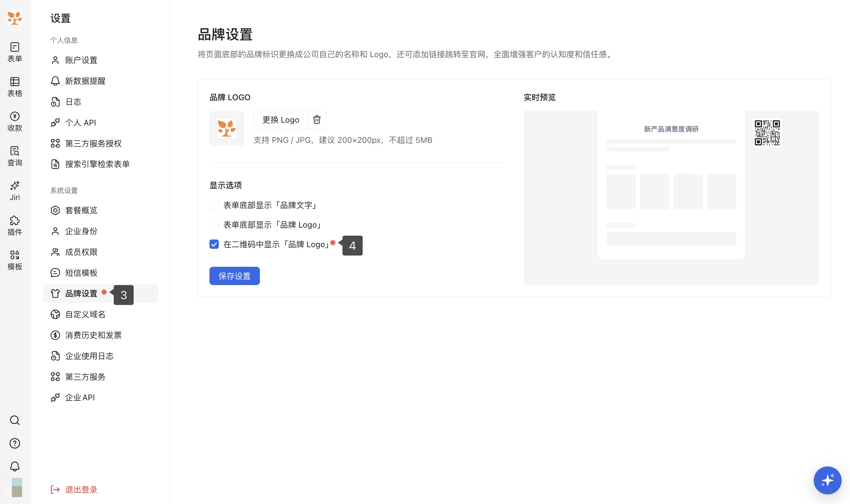
Task: Open 第三方服务 in system settings
Action: coord(101,377)
